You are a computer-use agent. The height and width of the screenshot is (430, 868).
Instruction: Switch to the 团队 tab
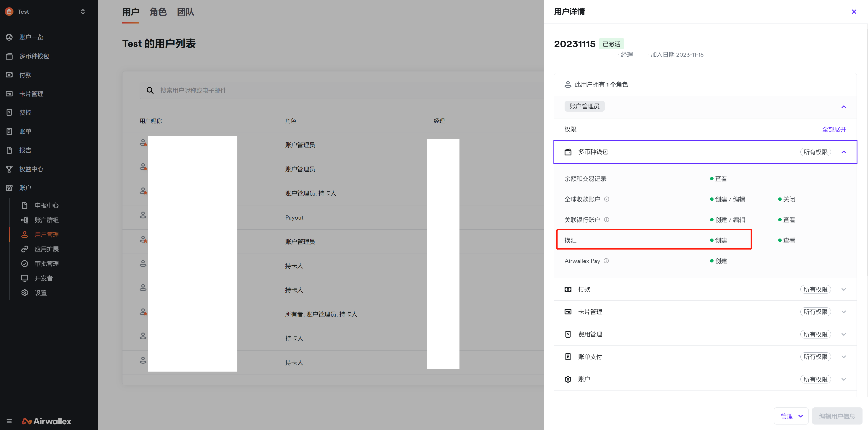click(x=185, y=12)
